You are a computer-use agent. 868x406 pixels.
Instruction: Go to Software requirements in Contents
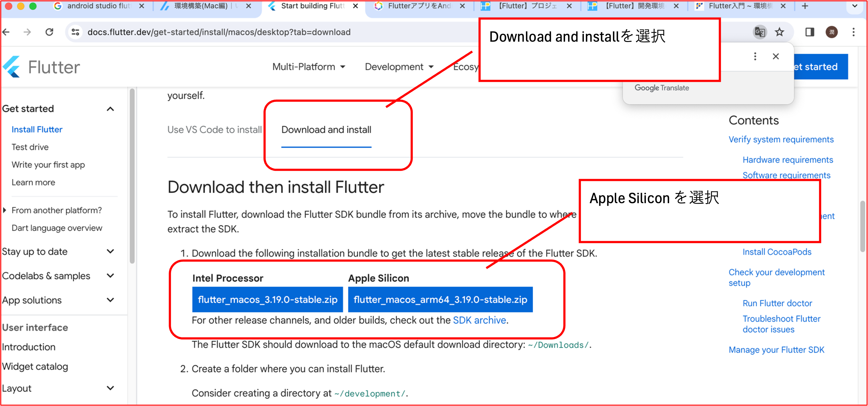(787, 175)
